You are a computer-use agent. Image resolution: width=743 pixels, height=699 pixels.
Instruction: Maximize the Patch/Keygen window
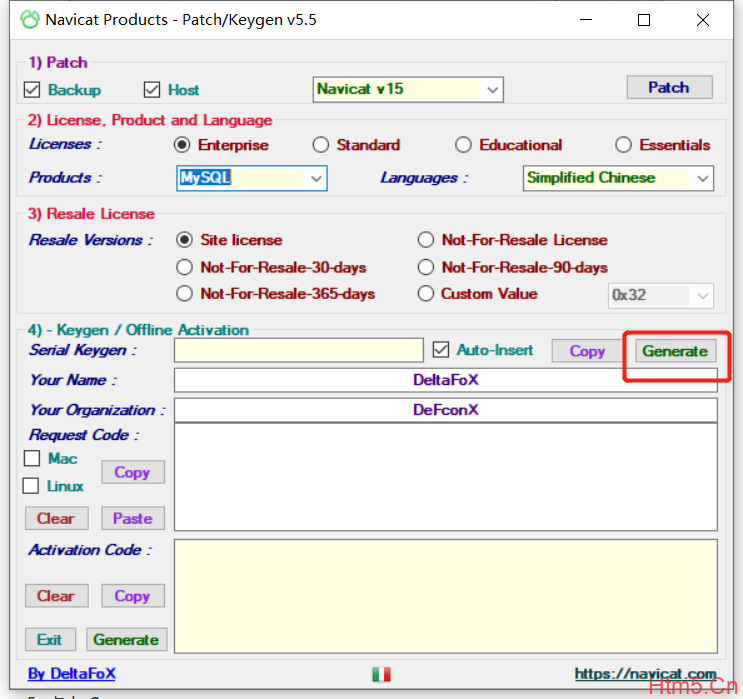(x=644, y=20)
